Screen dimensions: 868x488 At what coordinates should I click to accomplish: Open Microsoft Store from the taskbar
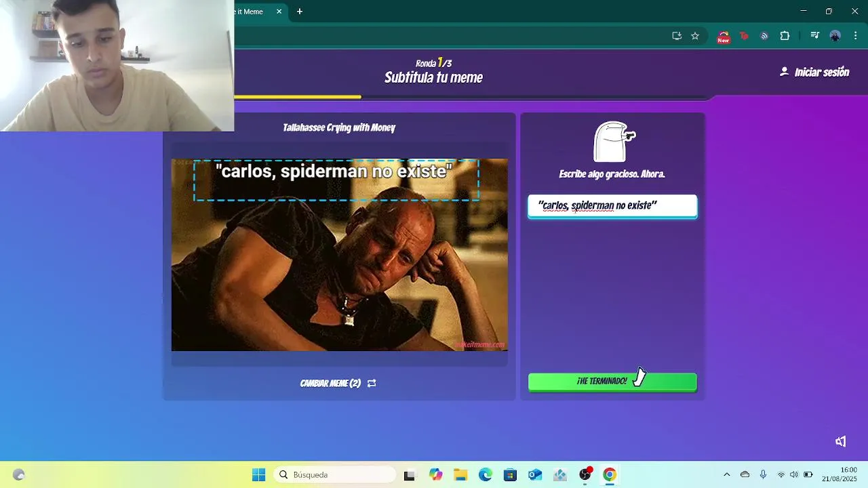510,475
